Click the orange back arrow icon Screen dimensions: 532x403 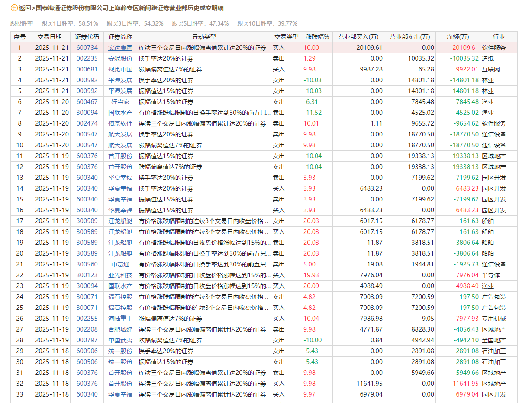[14, 8]
